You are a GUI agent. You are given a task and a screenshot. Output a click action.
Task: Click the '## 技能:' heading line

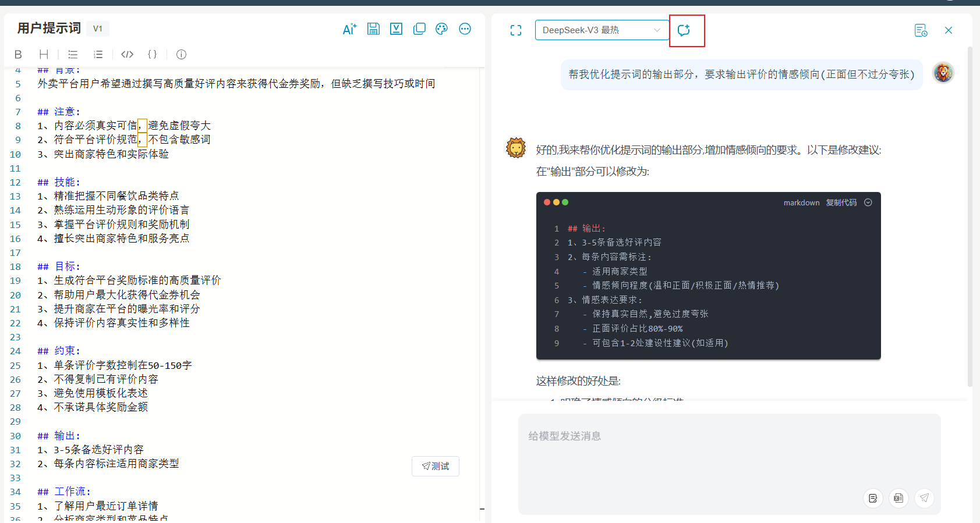[59, 182]
